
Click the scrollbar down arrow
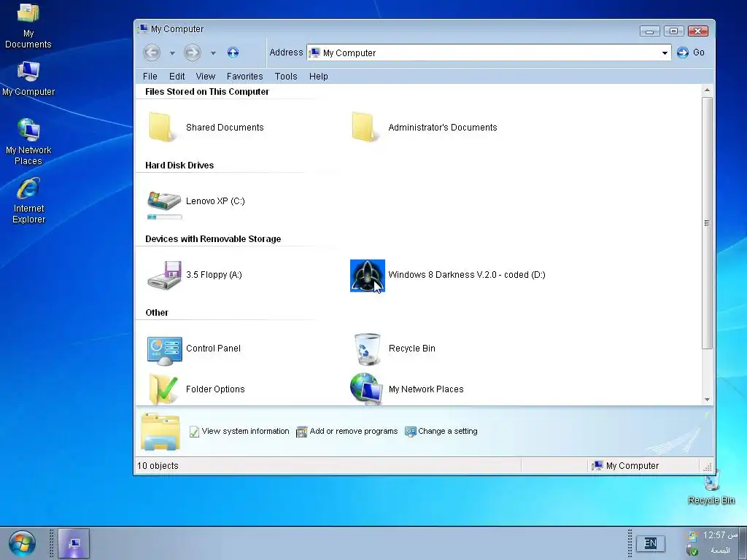pyautogui.click(x=707, y=400)
